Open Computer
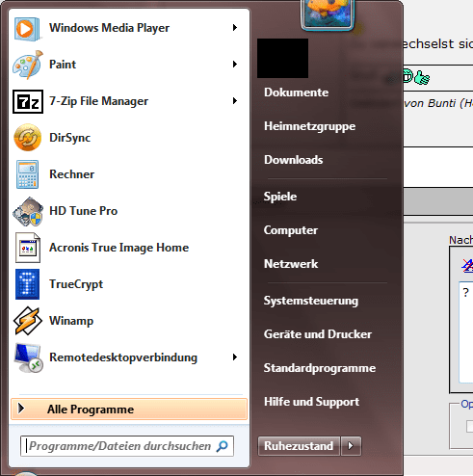The image size is (473, 476). 291,230
